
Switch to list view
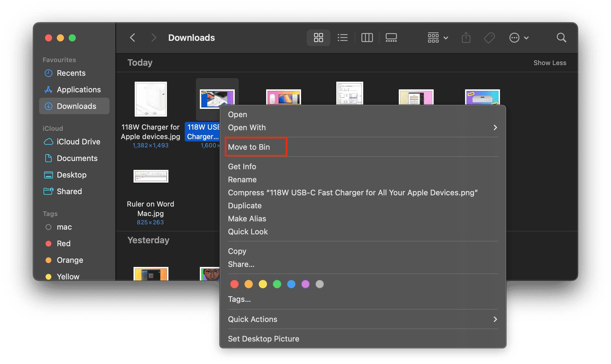click(343, 38)
